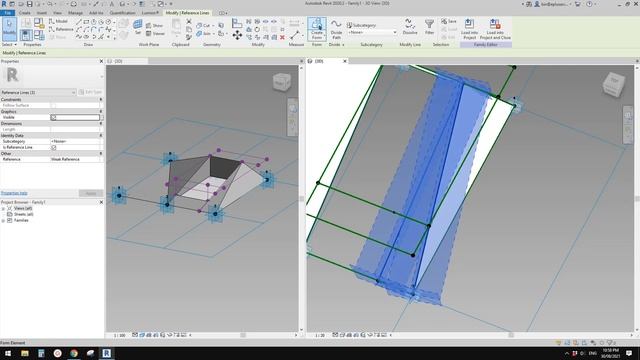Click the Rotate tool in Modify panel

[257, 29]
